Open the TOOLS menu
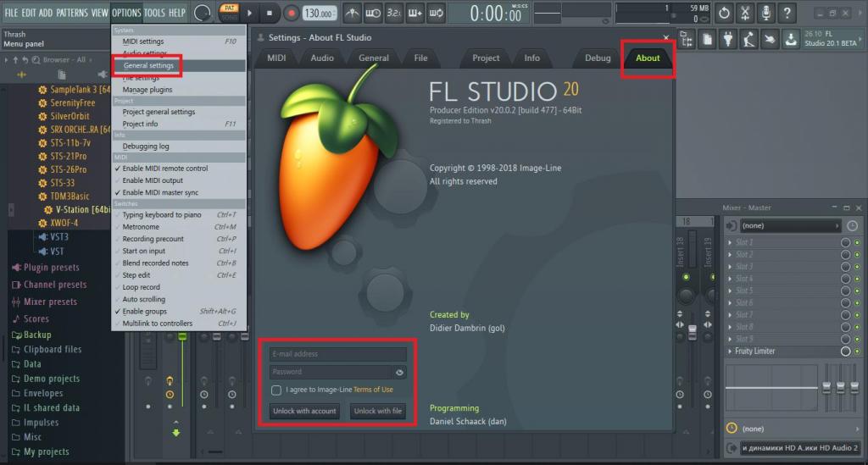The width and height of the screenshot is (868, 465). point(154,13)
